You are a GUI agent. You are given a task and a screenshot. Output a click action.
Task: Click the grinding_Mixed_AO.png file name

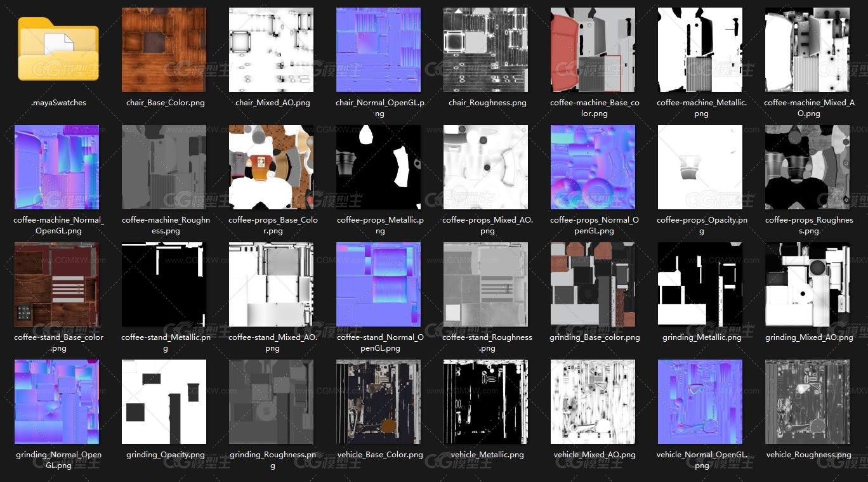809,337
